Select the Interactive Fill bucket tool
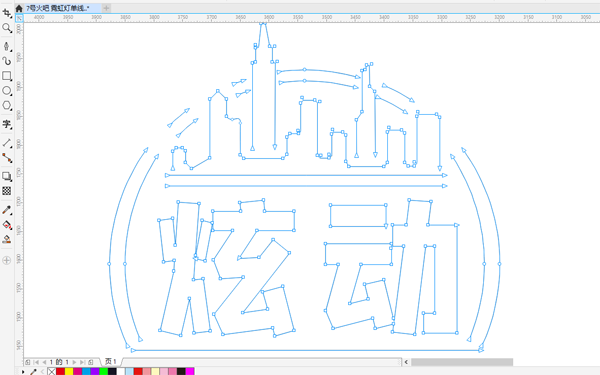This screenshot has height=375, width=600. click(7, 225)
